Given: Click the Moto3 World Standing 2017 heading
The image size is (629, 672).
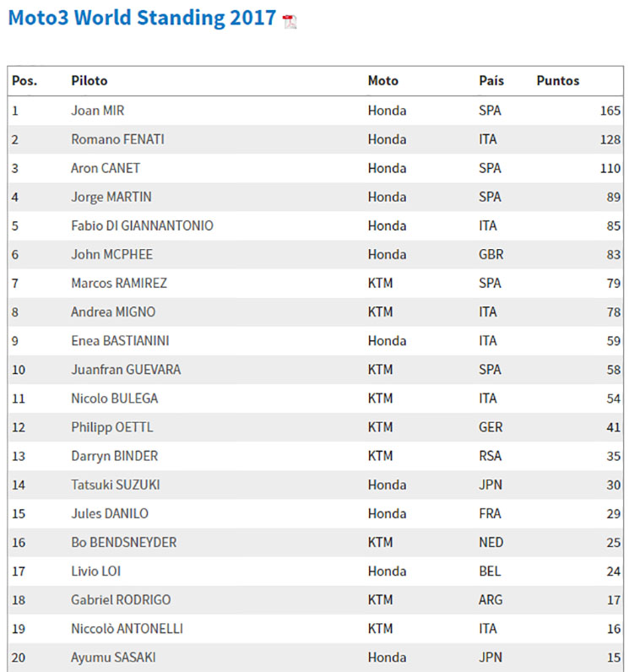Looking at the screenshot, I should tap(142, 18).
